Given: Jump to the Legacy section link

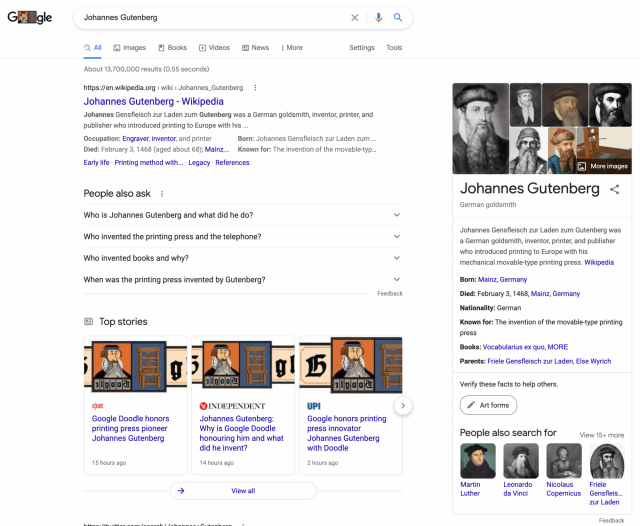Looking at the screenshot, I should click(199, 162).
